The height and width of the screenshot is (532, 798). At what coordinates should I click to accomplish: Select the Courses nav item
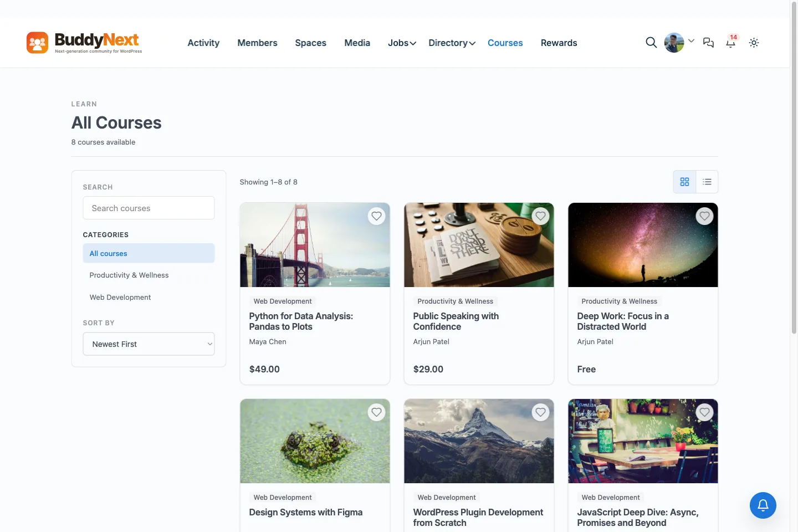click(505, 43)
